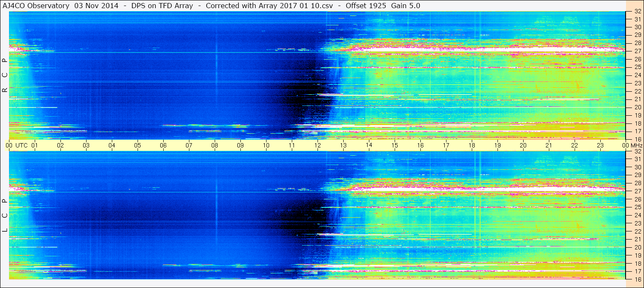This screenshot has width=644, height=288.
Task: Click the 27 MHz tick label on the LCP panel
Action: [x=637, y=191]
